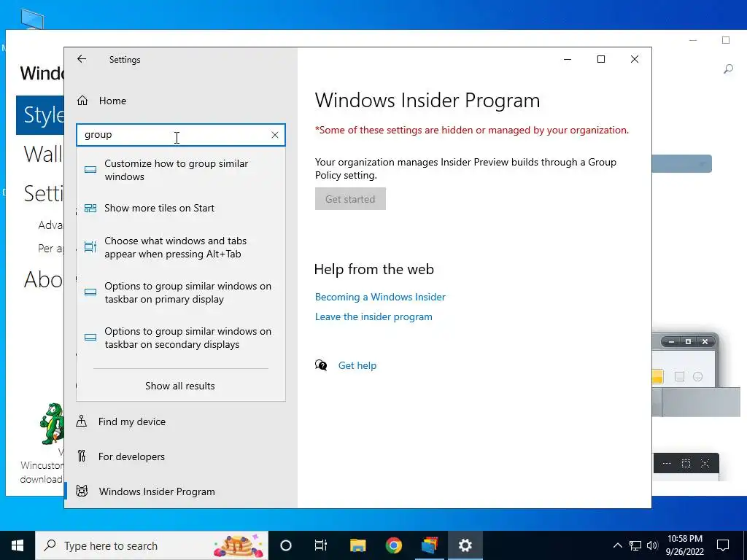Click primary display taskbar result icon
Viewport: 747px width, 560px height.
[90, 292]
